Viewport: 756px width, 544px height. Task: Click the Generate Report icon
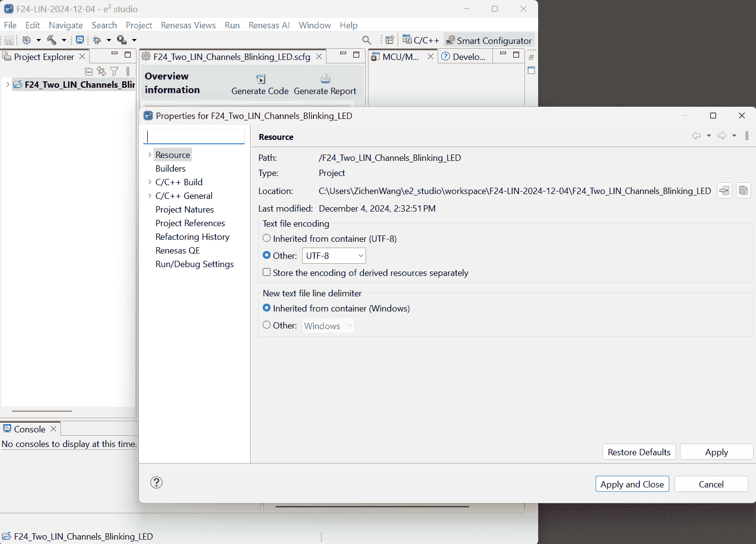click(325, 79)
